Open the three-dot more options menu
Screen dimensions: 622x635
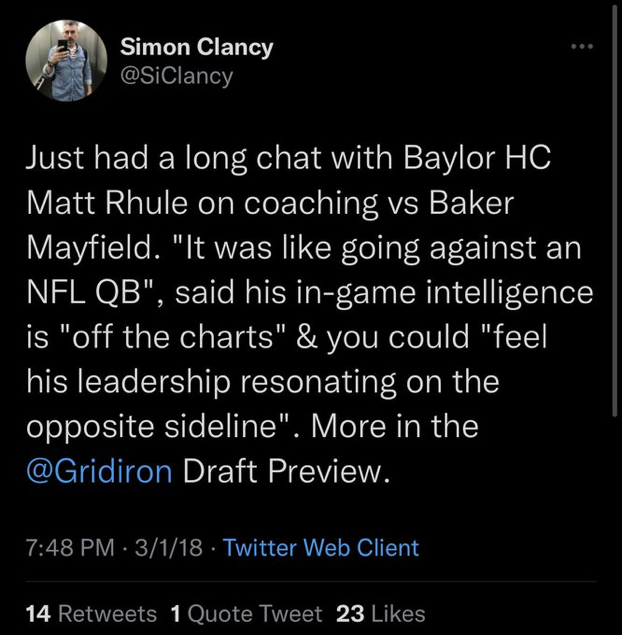[581, 47]
